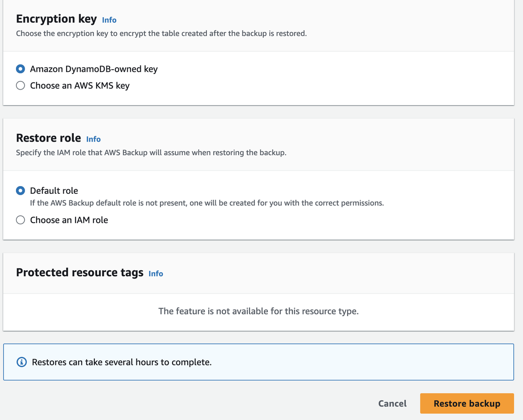Image resolution: width=523 pixels, height=420 pixels.
Task: Click the Cancel button
Action: [392, 403]
